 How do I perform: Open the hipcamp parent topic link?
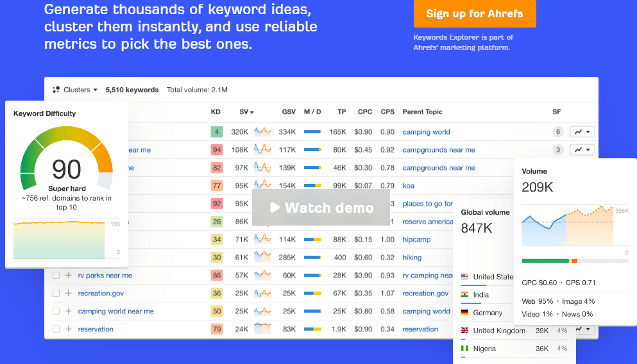tap(416, 240)
